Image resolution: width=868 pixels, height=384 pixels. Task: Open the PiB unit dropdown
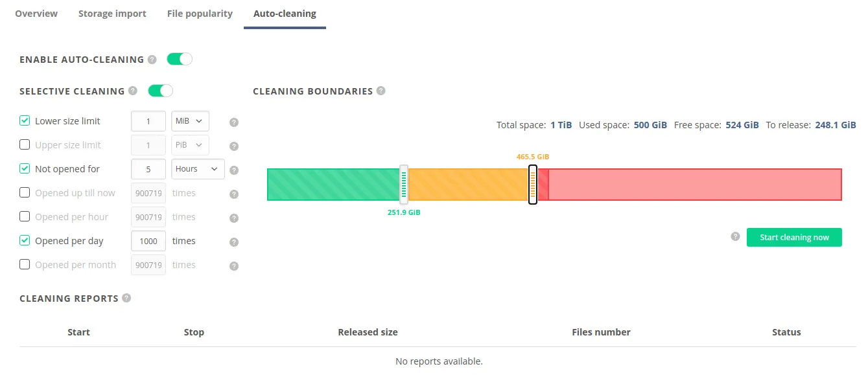[x=189, y=145]
